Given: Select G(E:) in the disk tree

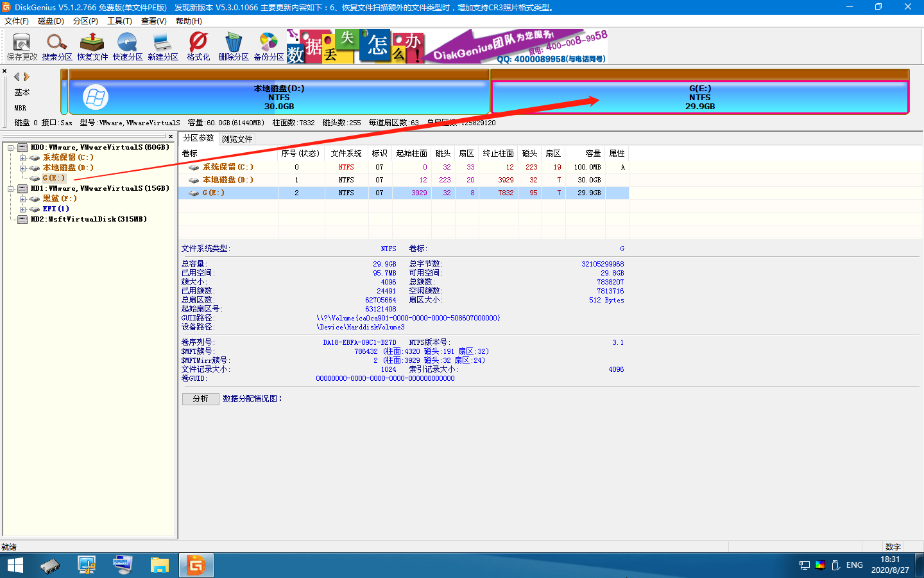Looking at the screenshot, I should click(x=54, y=178).
